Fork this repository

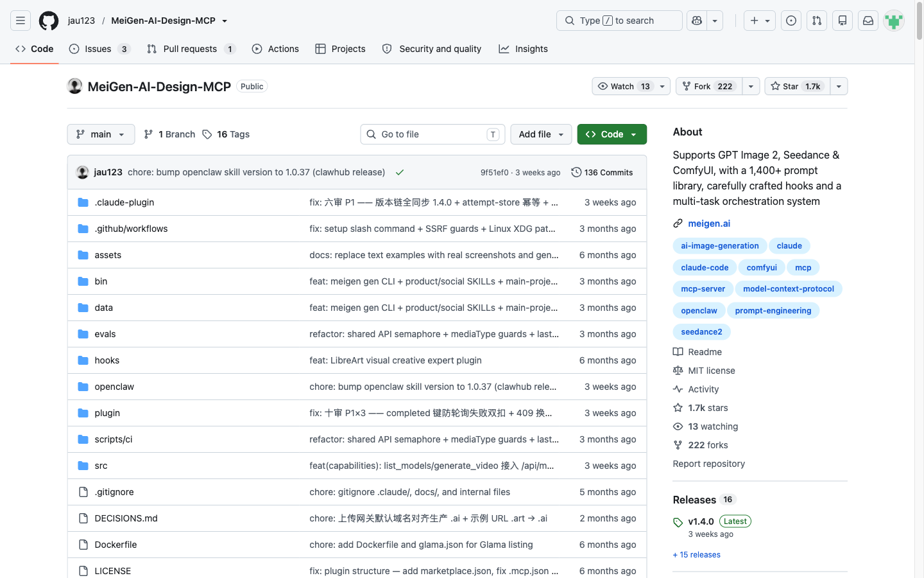(x=709, y=86)
